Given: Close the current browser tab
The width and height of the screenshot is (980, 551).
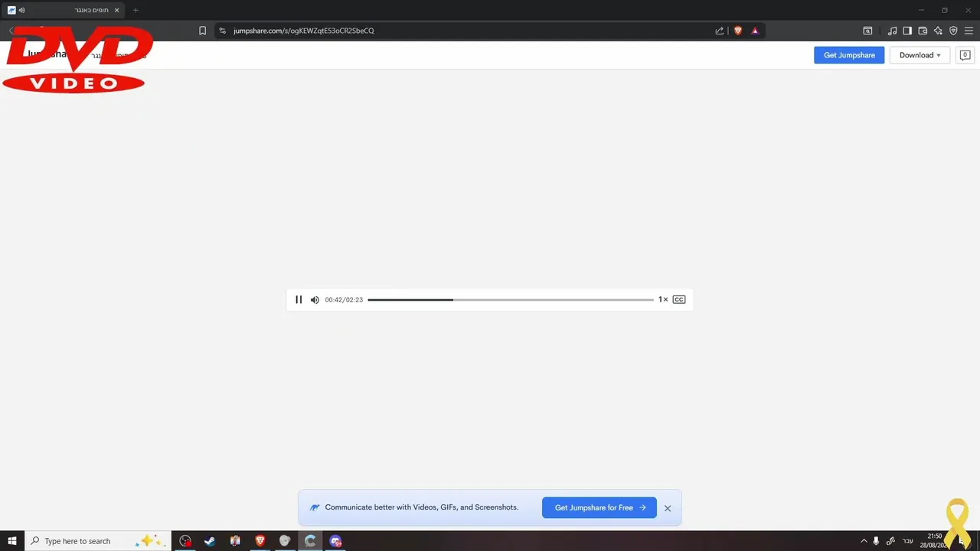Looking at the screenshot, I should click(x=116, y=10).
